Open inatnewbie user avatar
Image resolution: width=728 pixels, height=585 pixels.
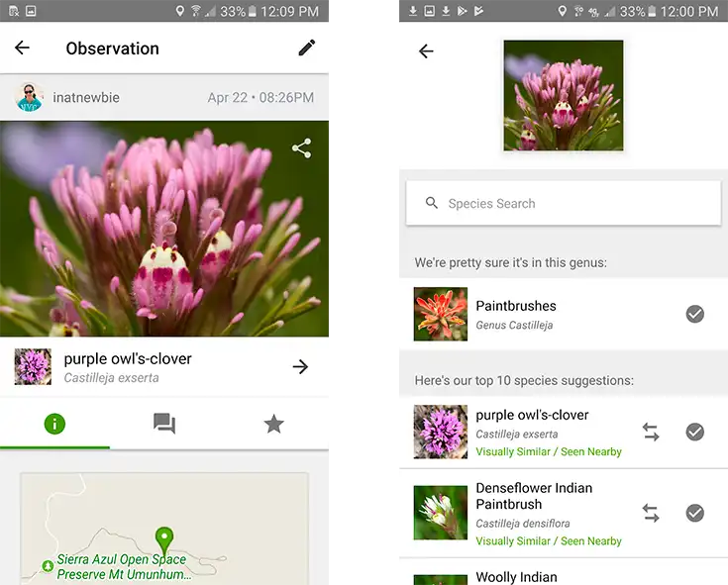[x=30, y=97]
